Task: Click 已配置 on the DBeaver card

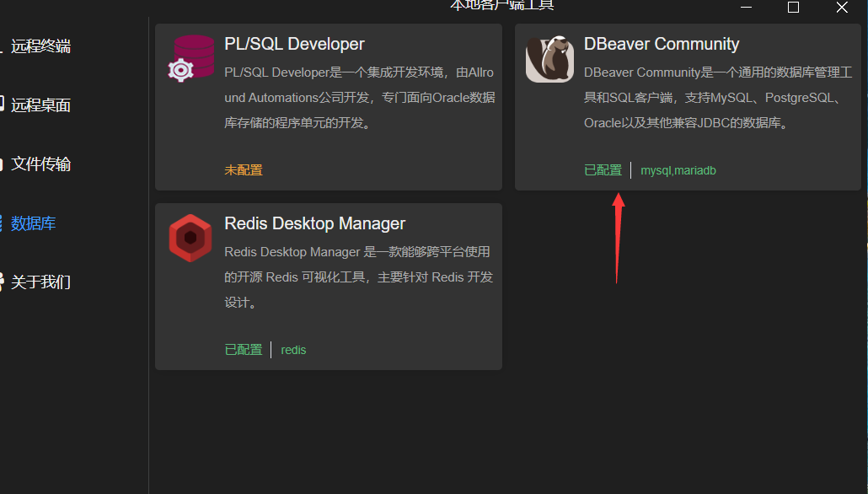Action: tap(603, 169)
